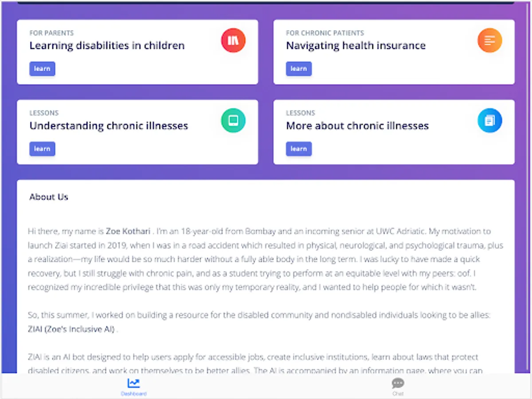Open the 'More about chronic illnesses' heading
The width and height of the screenshot is (532, 399).
click(357, 126)
